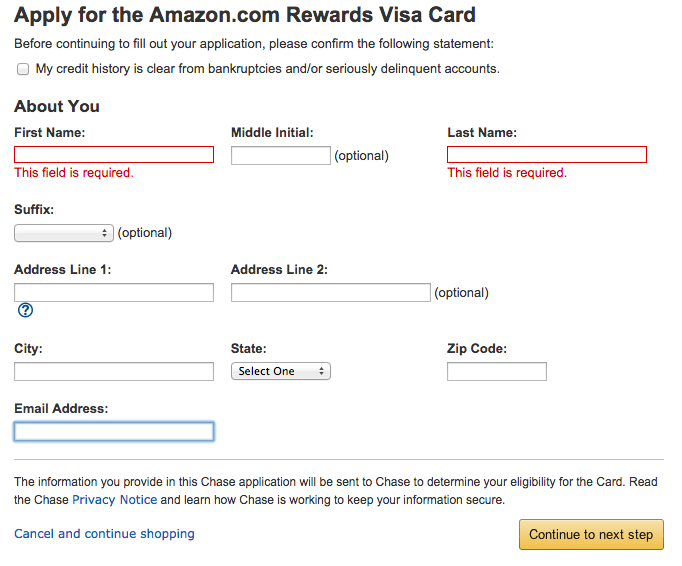This screenshot has width=682, height=566.
Task: Click the About You section heading
Action: tap(57, 106)
